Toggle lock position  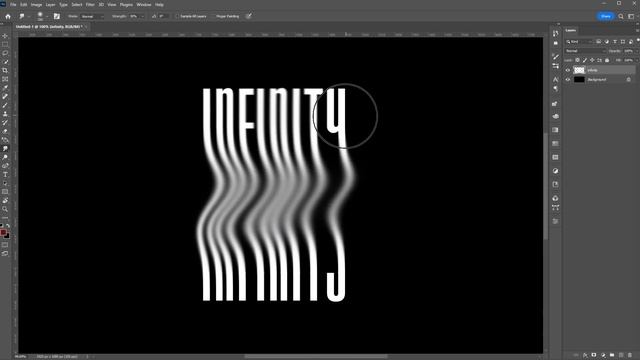[x=592, y=60]
